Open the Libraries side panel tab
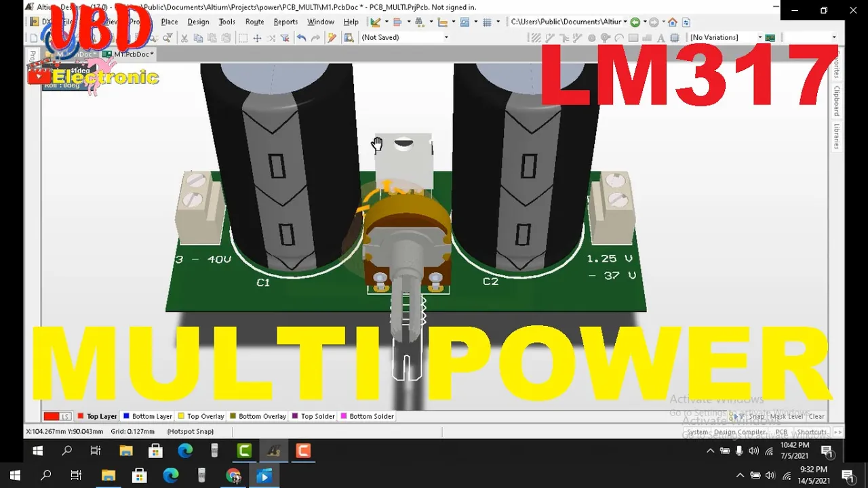The height and width of the screenshot is (488, 868). click(837, 136)
